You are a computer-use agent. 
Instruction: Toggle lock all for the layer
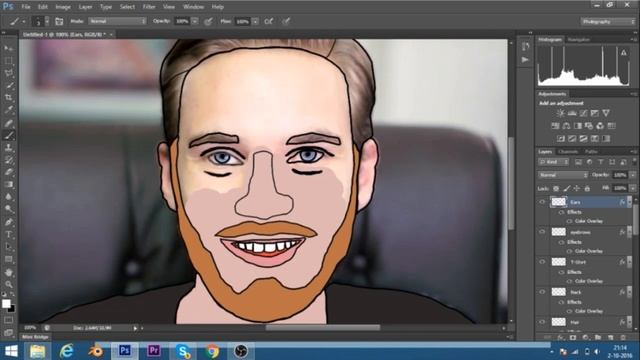point(587,189)
